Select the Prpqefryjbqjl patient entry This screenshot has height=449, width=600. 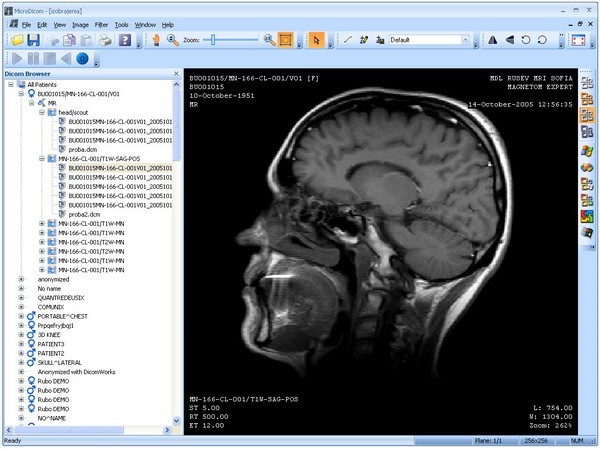point(55,325)
